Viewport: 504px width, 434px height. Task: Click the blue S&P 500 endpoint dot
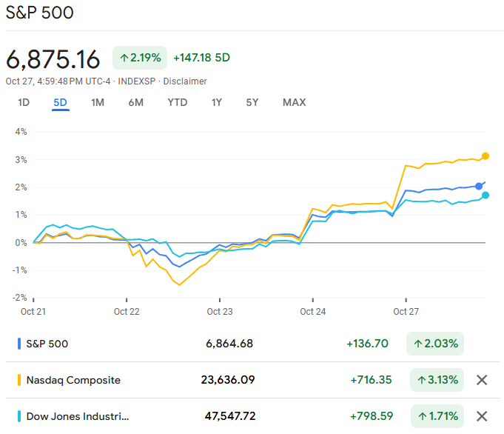tap(479, 185)
